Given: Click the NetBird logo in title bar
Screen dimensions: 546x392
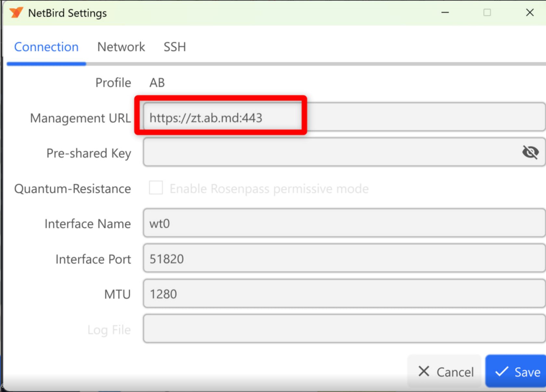Looking at the screenshot, I should pyautogui.click(x=16, y=13).
